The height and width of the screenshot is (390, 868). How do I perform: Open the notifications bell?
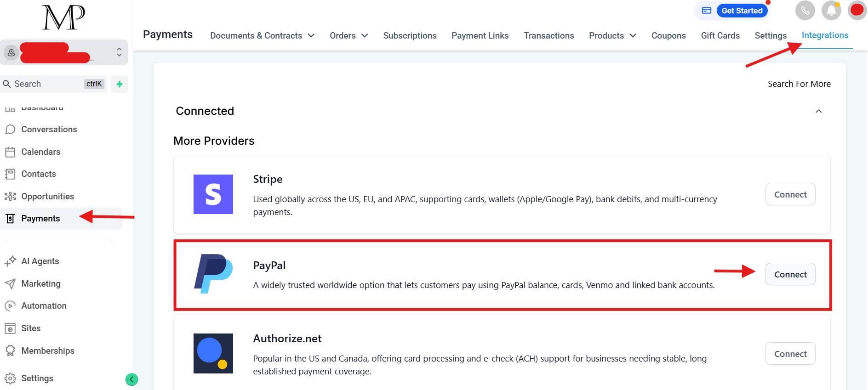tap(831, 10)
